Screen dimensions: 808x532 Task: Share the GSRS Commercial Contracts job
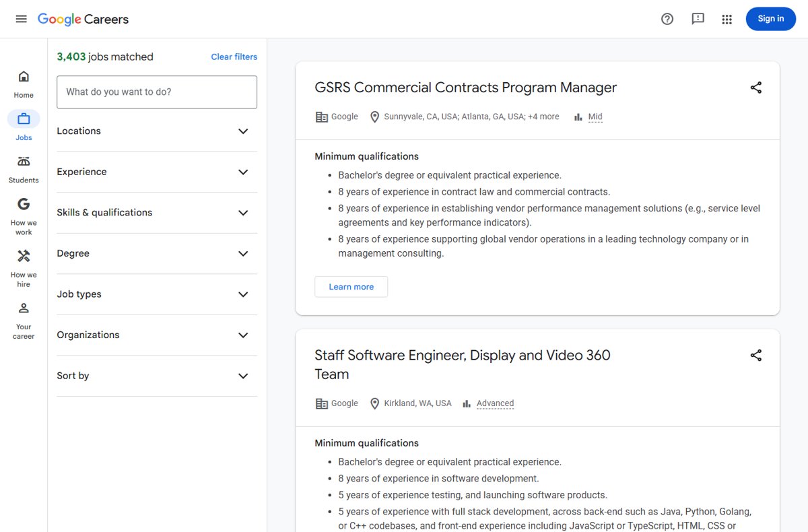tap(756, 88)
